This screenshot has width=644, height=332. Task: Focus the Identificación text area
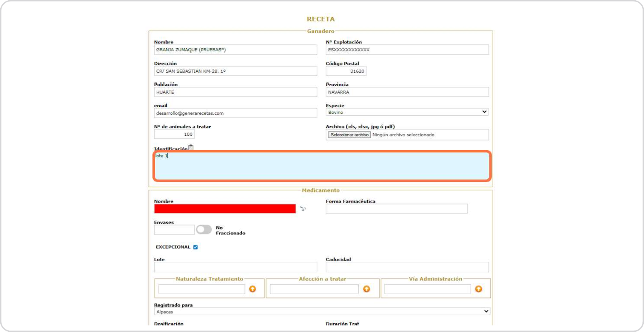[322, 166]
